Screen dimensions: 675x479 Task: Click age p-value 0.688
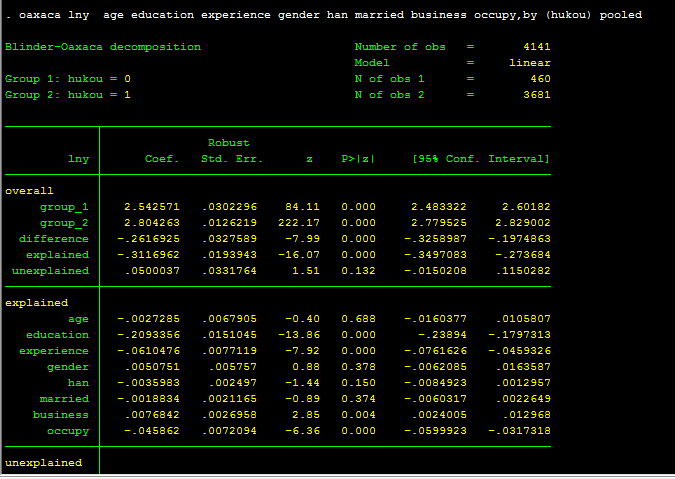tap(358, 318)
